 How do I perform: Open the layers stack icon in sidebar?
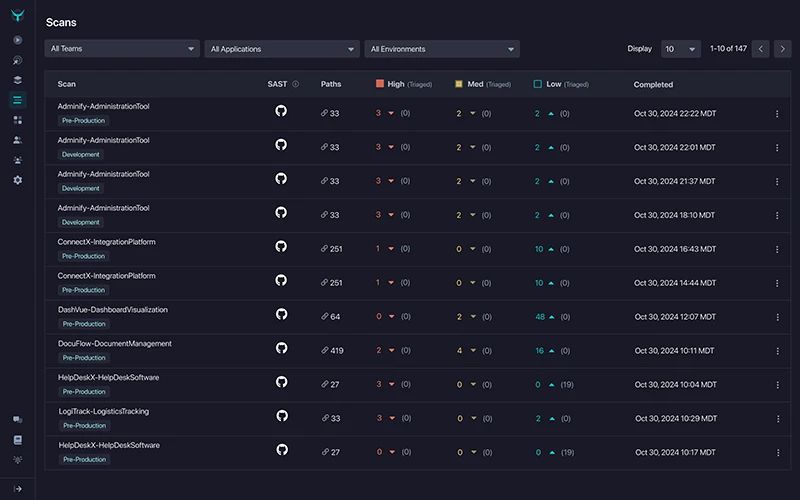(x=18, y=80)
